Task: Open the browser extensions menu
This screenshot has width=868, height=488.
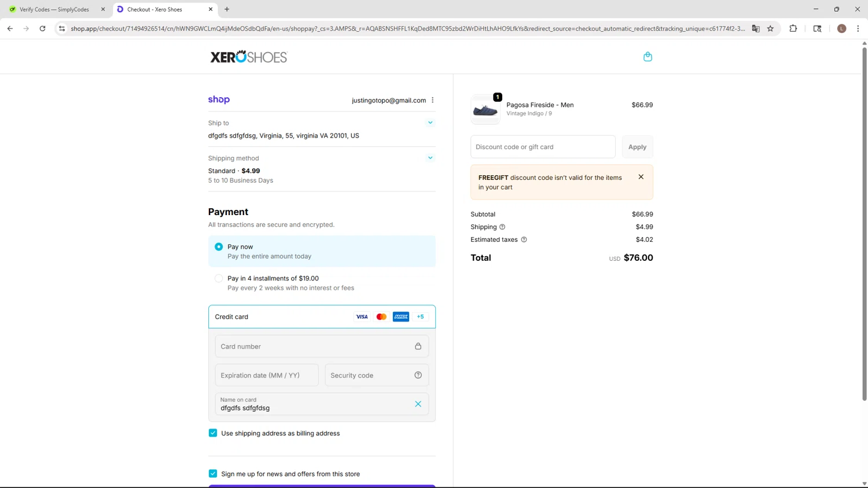Action: [793, 28]
